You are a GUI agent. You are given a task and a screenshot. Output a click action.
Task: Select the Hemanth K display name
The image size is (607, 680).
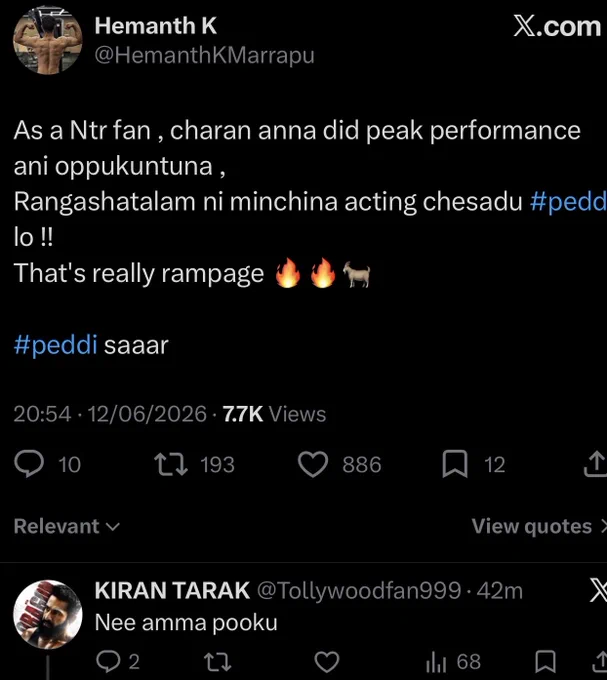click(x=156, y=26)
